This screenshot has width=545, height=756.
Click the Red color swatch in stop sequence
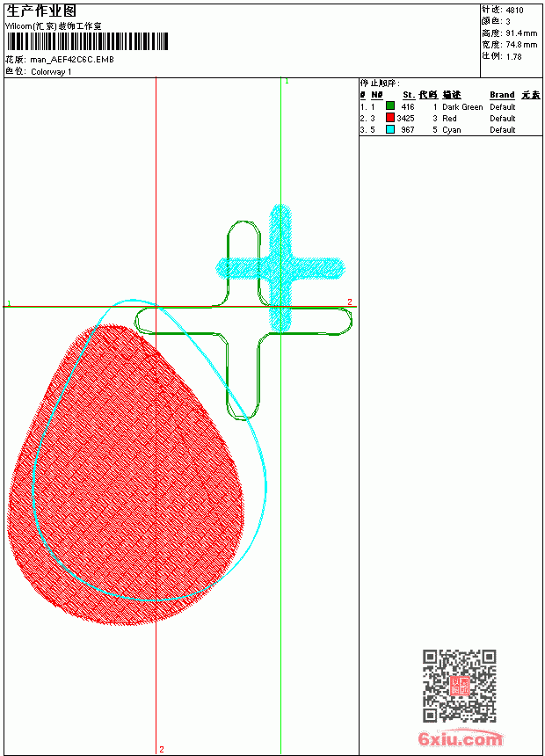(x=390, y=118)
